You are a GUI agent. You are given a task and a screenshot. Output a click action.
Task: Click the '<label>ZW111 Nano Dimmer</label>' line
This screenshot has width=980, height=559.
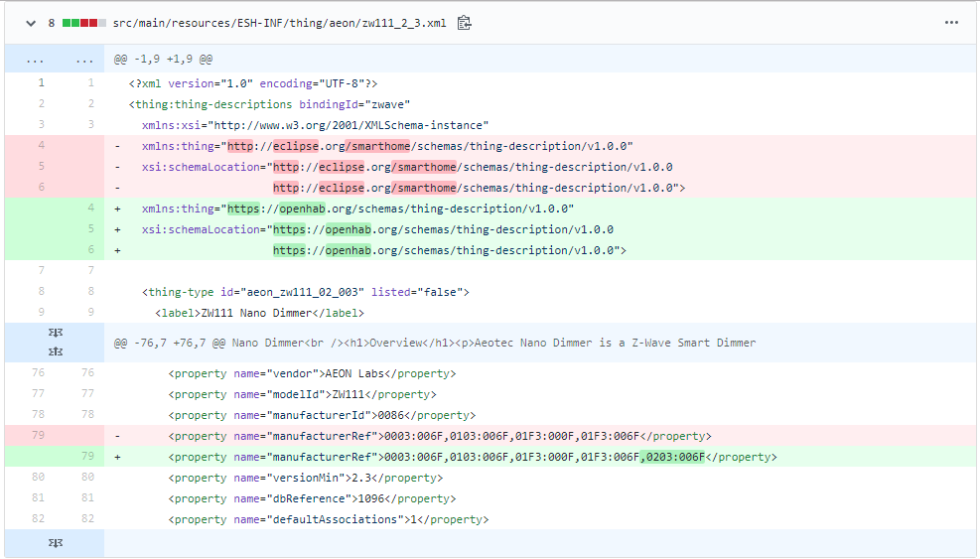click(259, 313)
